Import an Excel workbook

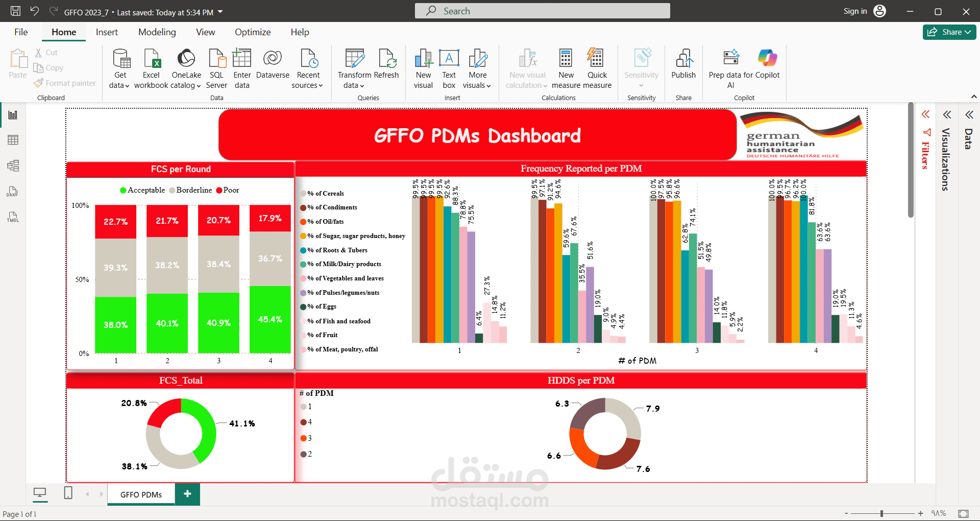pos(151,69)
